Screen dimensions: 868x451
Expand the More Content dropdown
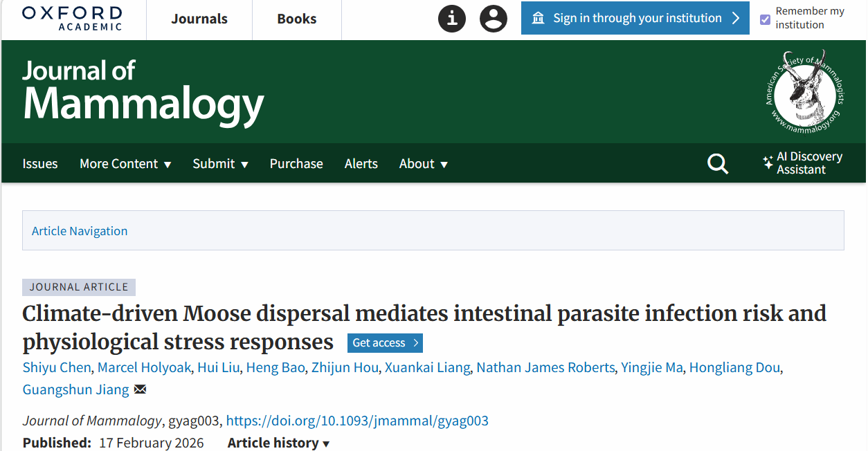pos(125,164)
